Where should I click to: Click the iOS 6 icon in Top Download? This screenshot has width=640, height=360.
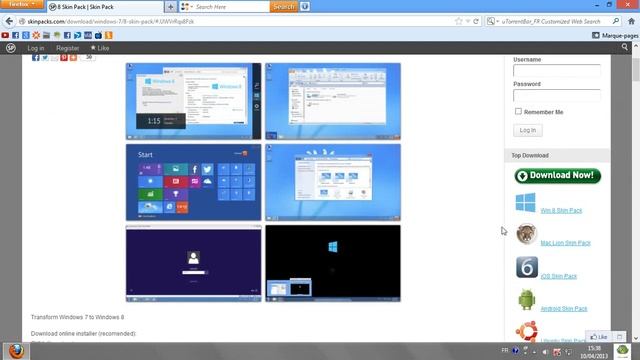[x=527, y=267]
